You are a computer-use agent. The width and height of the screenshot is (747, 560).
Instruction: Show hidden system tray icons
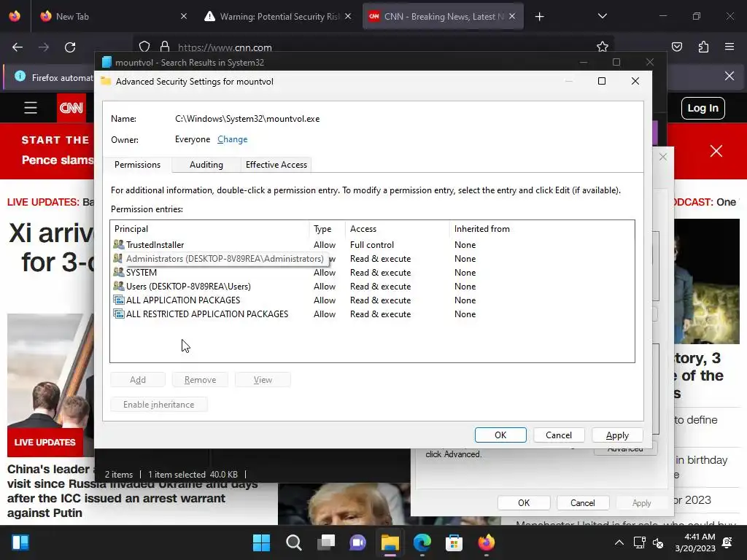619,542
